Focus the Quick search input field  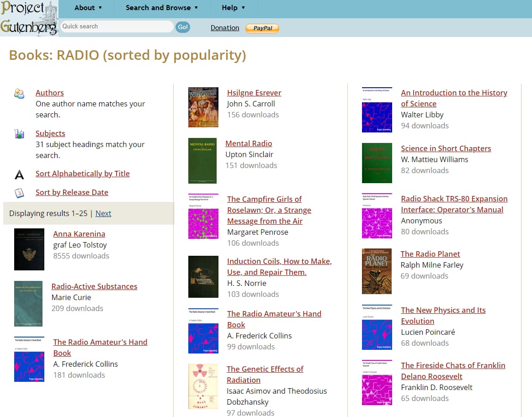[117, 26]
